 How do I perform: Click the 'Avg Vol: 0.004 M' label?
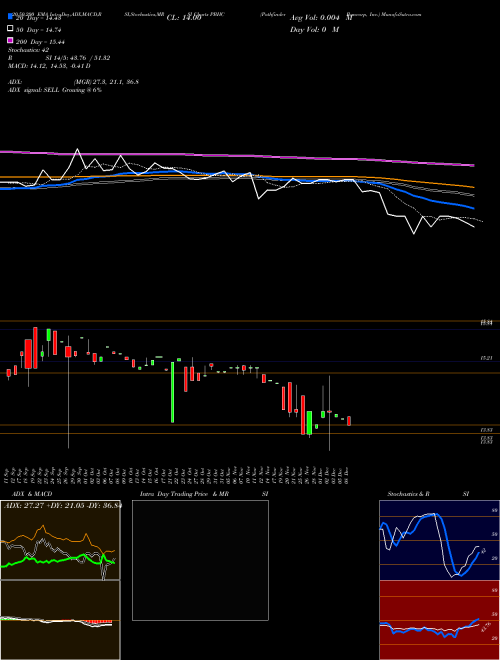pos(321,18)
